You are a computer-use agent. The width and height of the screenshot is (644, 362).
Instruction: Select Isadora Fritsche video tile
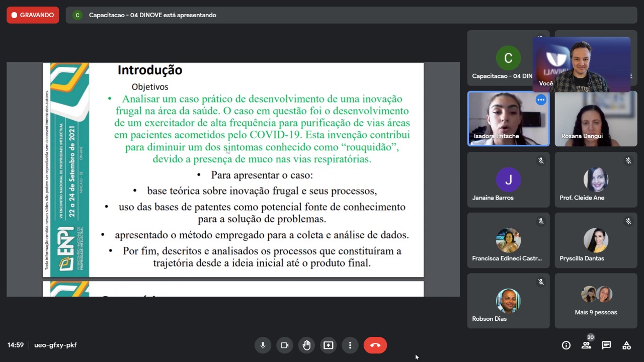(x=508, y=119)
